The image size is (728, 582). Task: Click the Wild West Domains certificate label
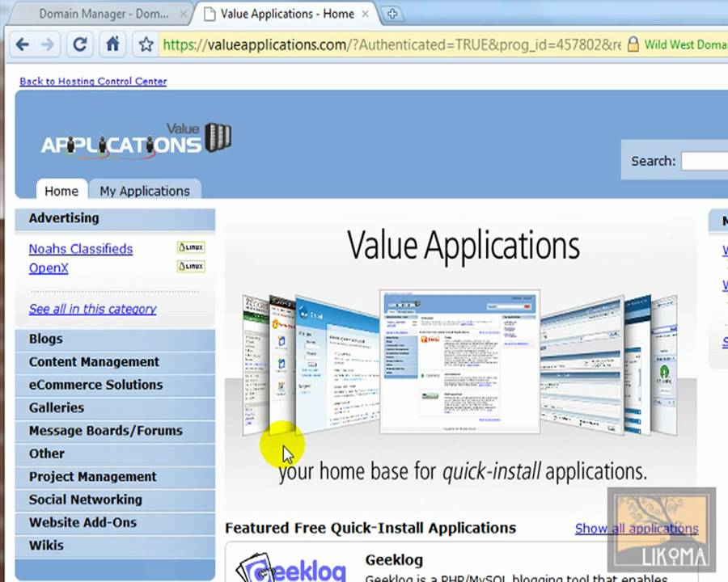tap(686, 44)
